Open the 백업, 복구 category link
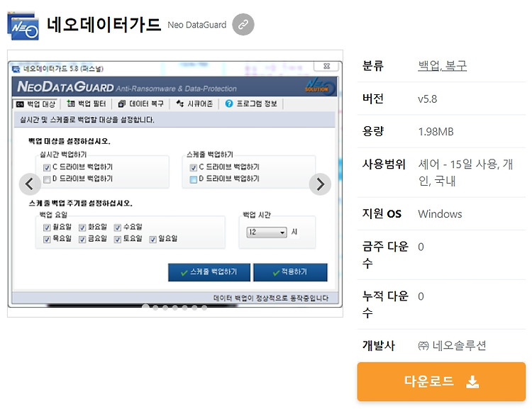Viewport: 532px width, 409px height. click(442, 65)
